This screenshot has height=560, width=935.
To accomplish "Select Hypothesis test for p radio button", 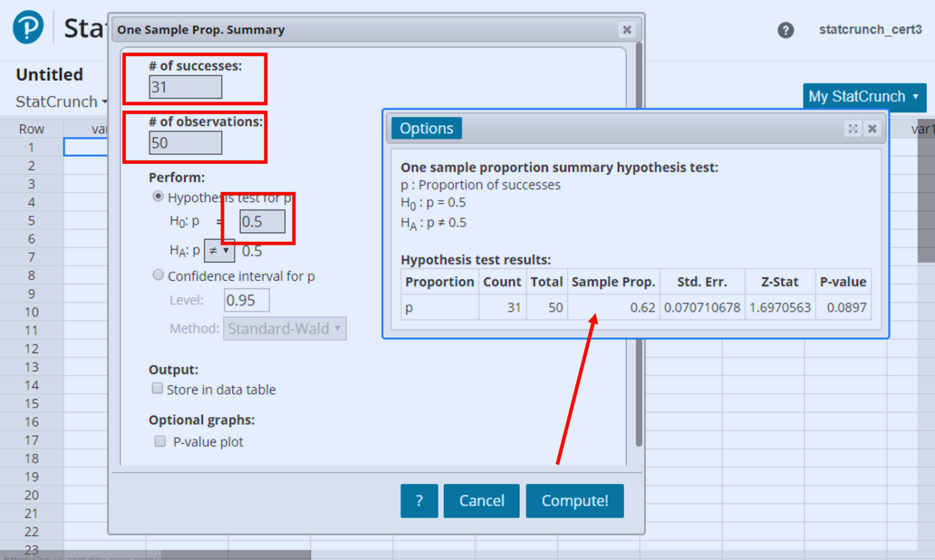I will (x=158, y=197).
